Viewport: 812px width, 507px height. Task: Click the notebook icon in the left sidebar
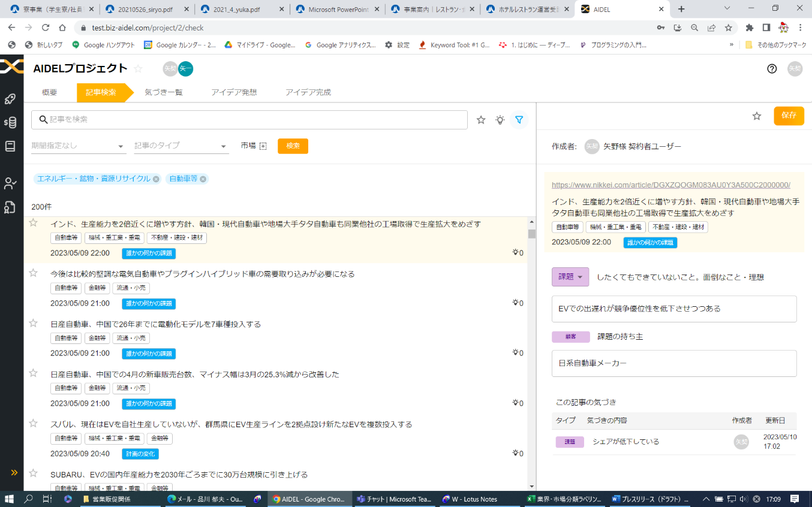tap(10, 145)
